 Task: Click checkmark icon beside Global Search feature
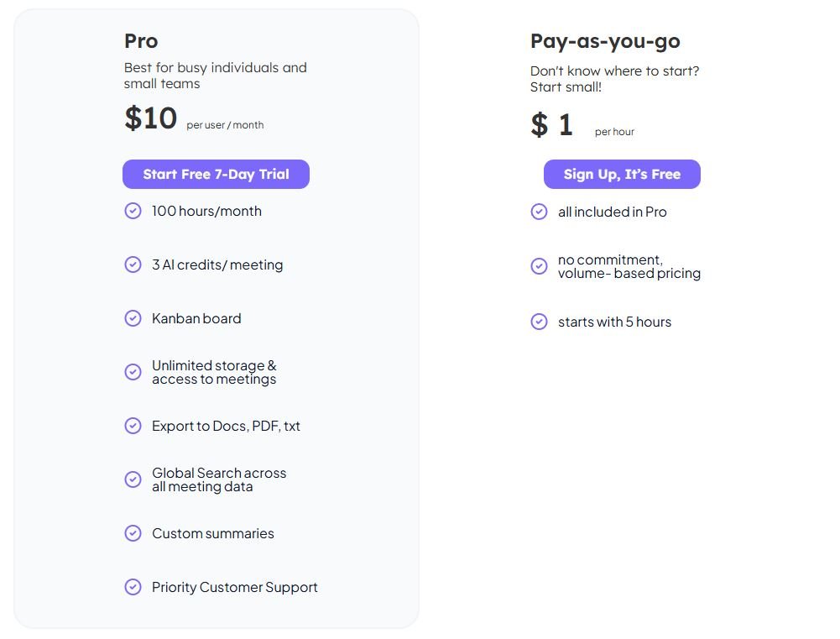tap(133, 479)
